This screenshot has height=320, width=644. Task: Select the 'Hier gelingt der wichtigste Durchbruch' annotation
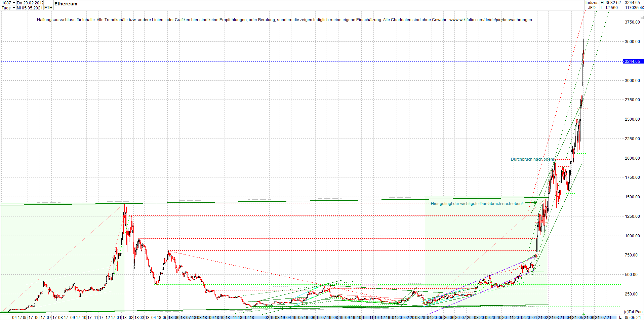click(x=477, y=204)
